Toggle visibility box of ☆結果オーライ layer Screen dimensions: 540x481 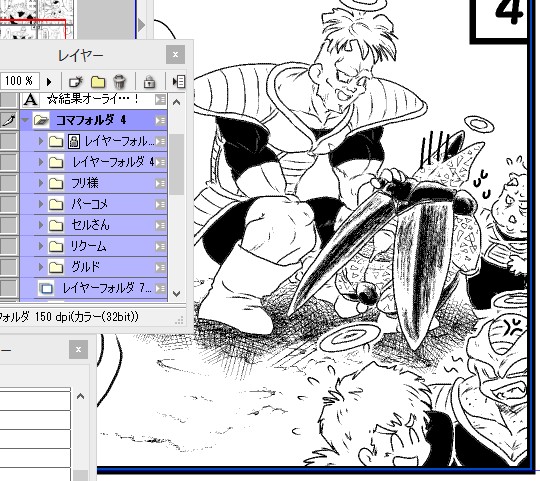pyautogui.click(x=9, y=100)
